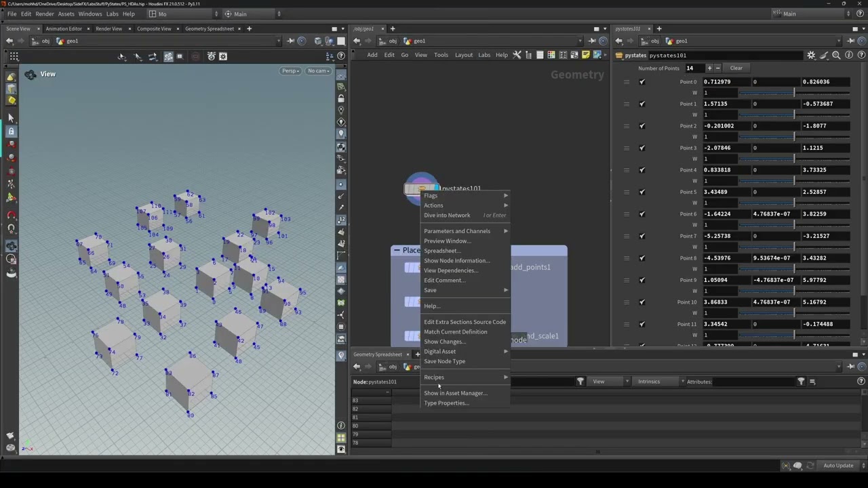This screenshot has width=868, height=488.
Task: Click the lock icon on viewport right toolbar
Action: 341,98
